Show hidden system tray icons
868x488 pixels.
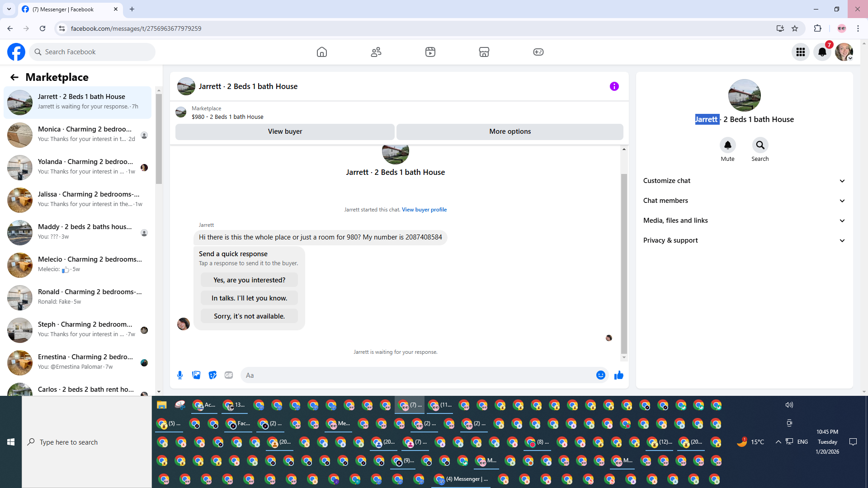tap(778, 442)
